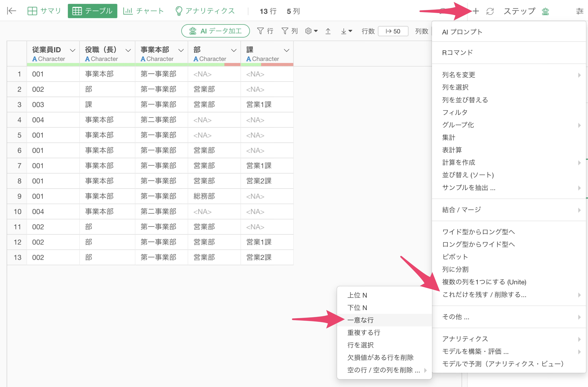Expand the 事業本部 column header menu

pos(181,50)
